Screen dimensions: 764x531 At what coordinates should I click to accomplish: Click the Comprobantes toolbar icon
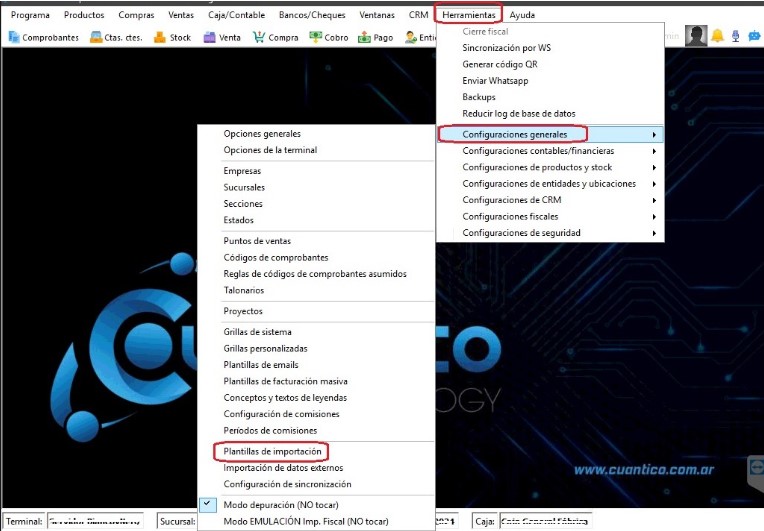click(44, 37)
